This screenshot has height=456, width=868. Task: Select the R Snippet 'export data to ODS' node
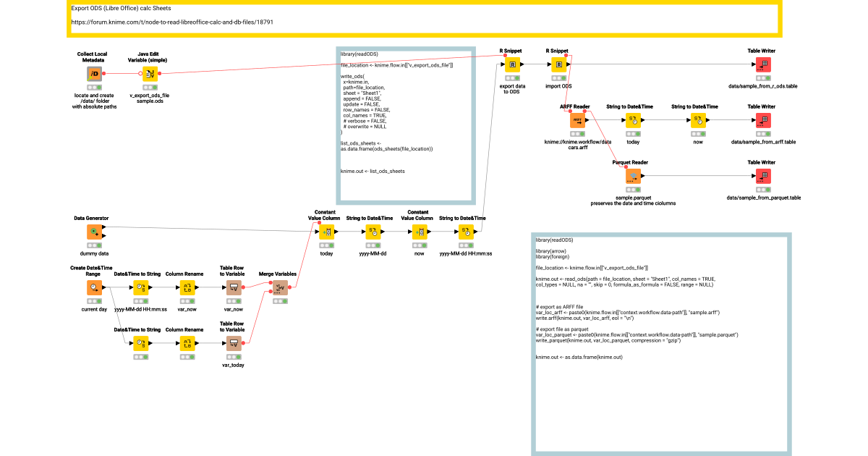[x=511, y=65]
